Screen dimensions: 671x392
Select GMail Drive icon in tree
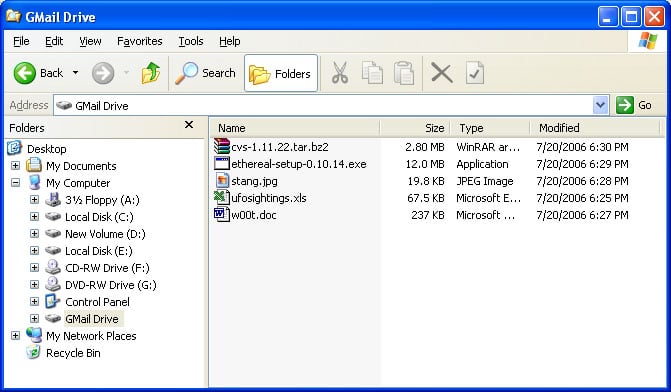click(53, 318)
